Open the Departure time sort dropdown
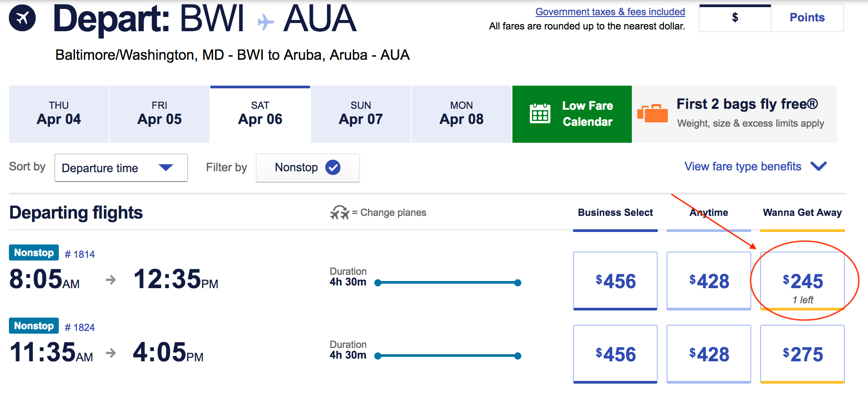868x397 pixels. pyautogui.click(x=120, y=168)
